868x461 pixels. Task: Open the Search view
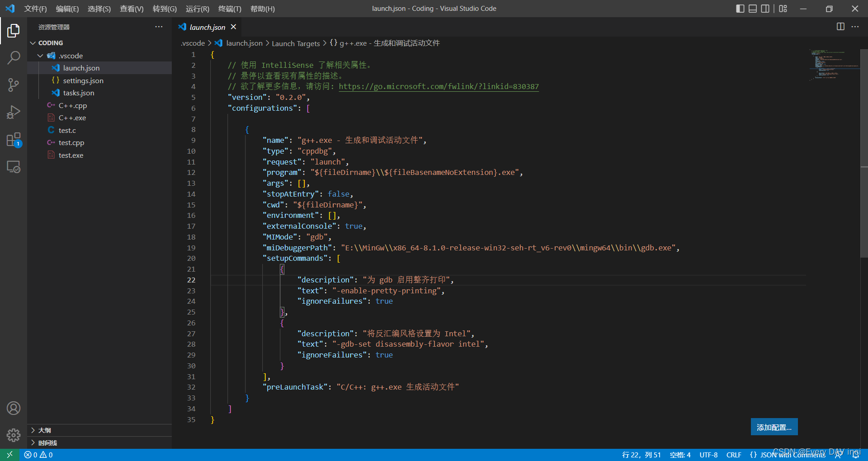(x=14, y=57)
